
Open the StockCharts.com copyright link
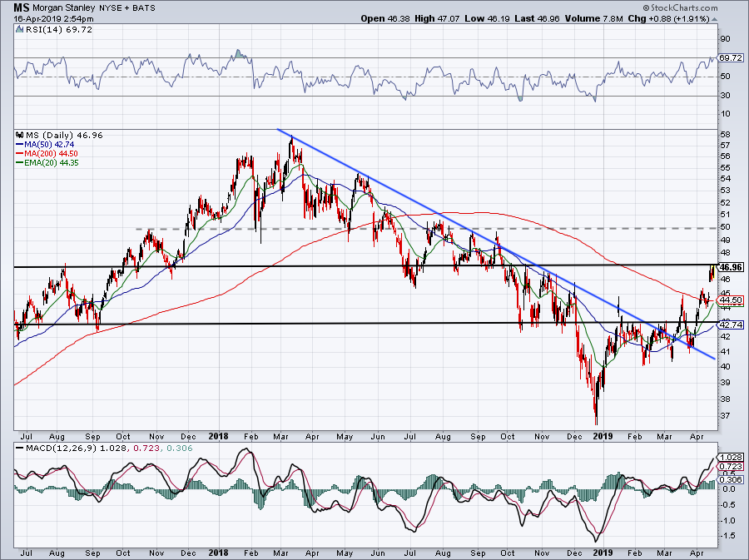click(x=680, y=7)
